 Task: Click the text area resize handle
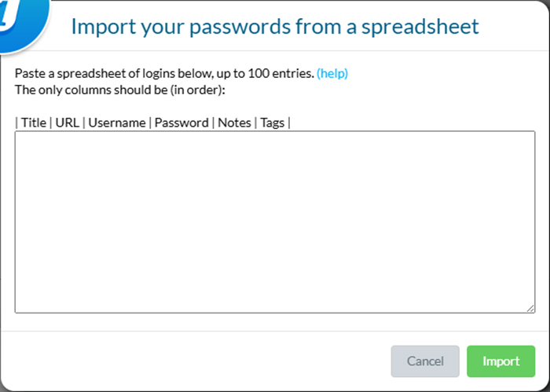531,308
